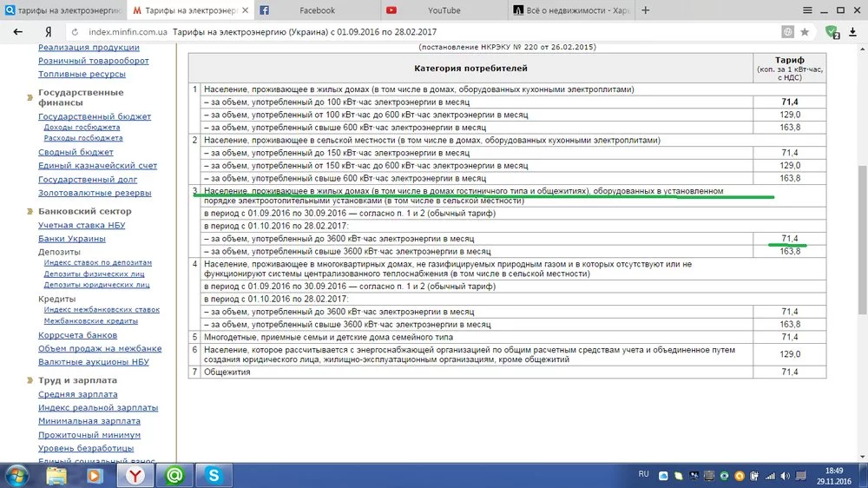Open File Explorer from the taskbar

click(x=56, y=476)
